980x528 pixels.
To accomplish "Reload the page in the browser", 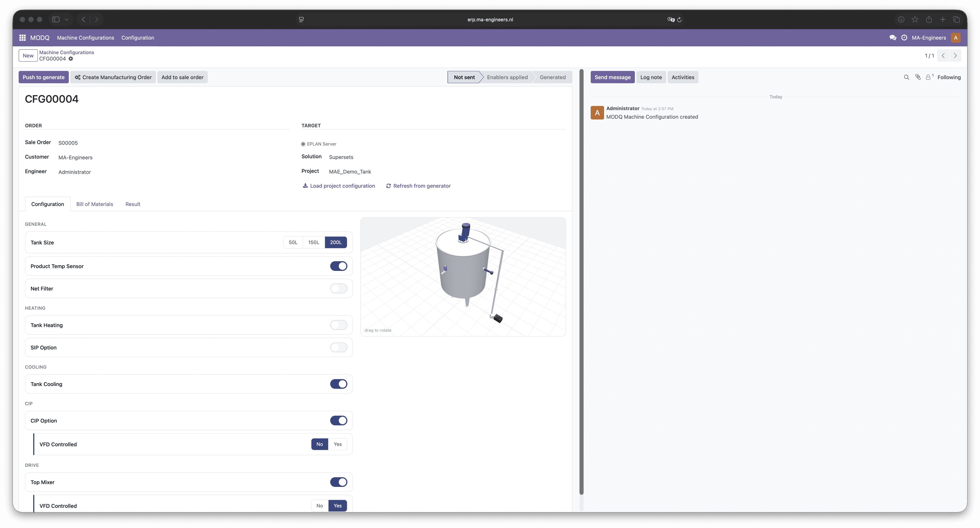I will (x=679, y=19).
